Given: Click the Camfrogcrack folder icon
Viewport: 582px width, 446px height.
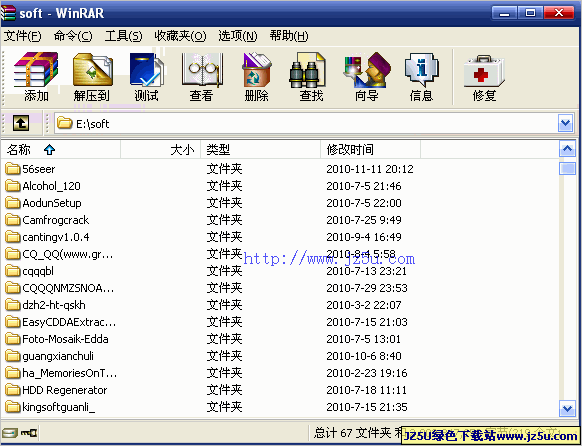Looking at the screenshot, I should tap(13, 220).
